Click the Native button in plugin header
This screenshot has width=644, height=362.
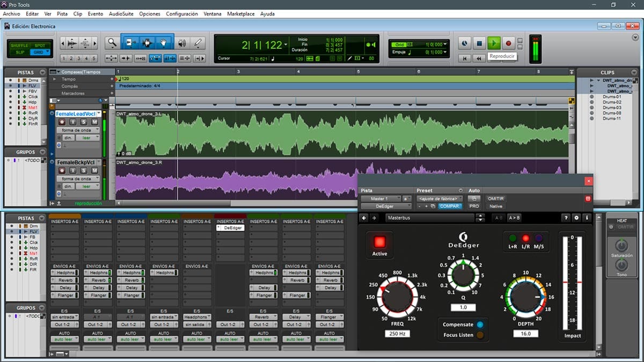pos(496,206)
